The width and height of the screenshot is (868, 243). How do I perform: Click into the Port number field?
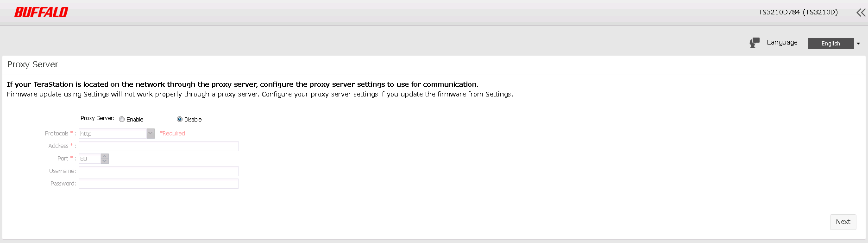[89, 159]
